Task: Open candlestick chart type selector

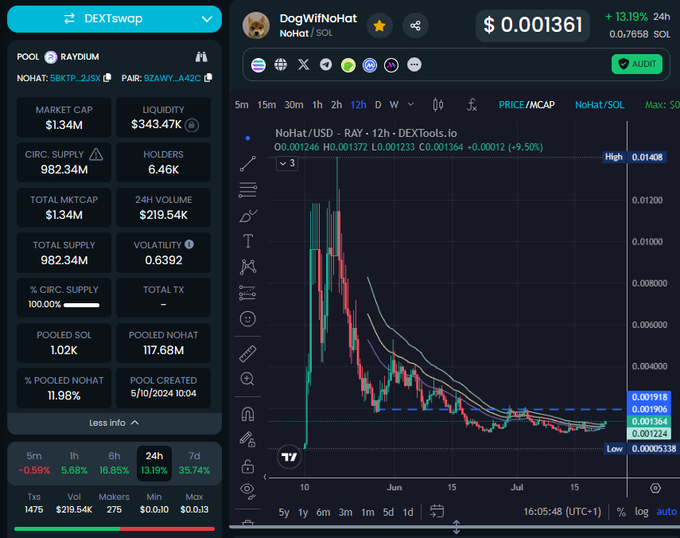Action: (x=438, y=104)
